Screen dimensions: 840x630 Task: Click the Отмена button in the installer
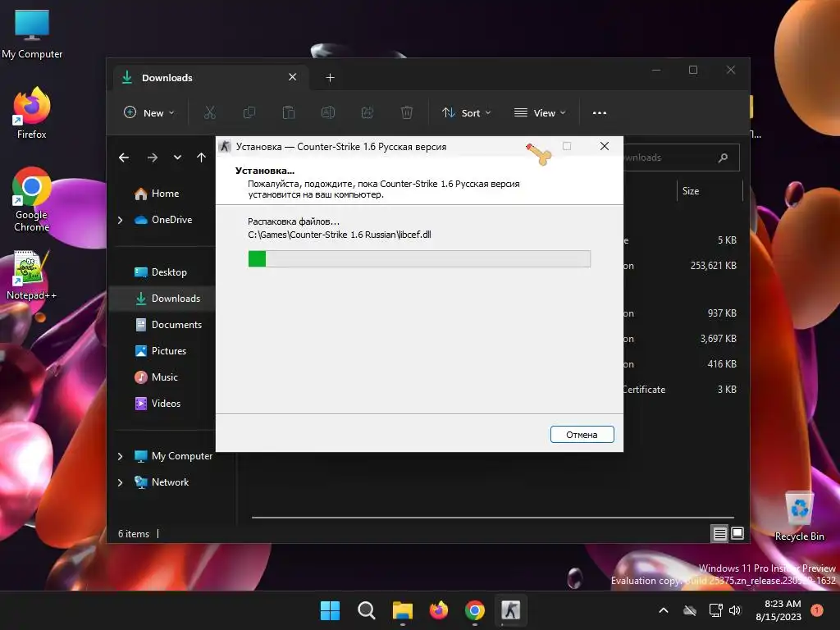(582, 435)
